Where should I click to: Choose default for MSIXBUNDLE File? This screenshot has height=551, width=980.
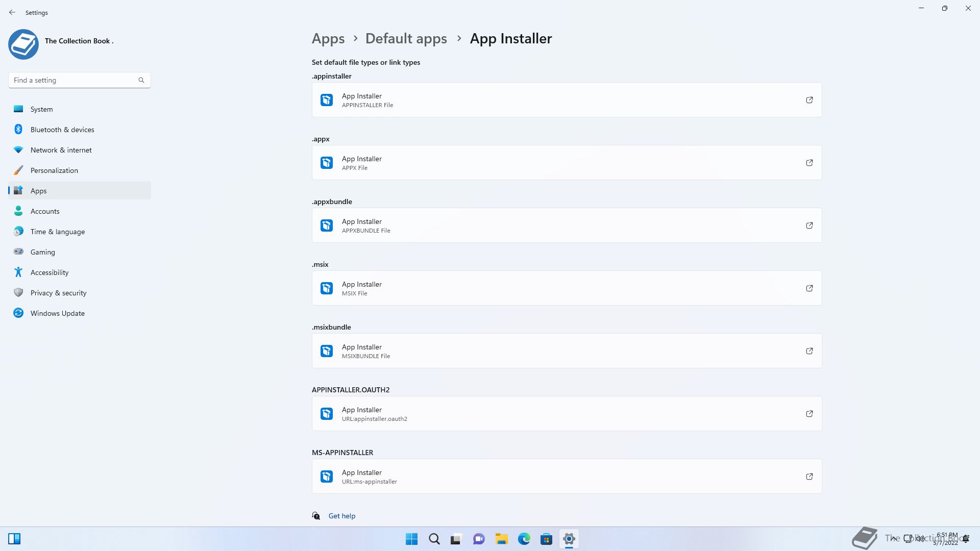coord(567,351)
